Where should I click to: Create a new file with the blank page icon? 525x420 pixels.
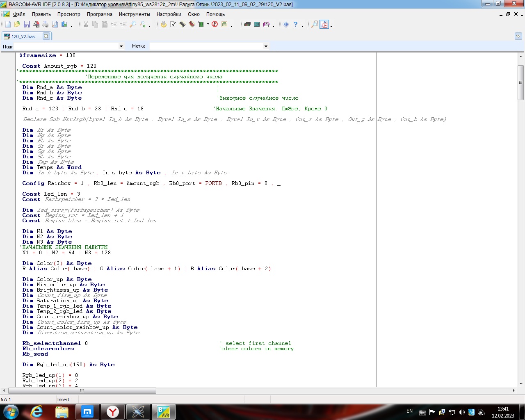[8, 25]
